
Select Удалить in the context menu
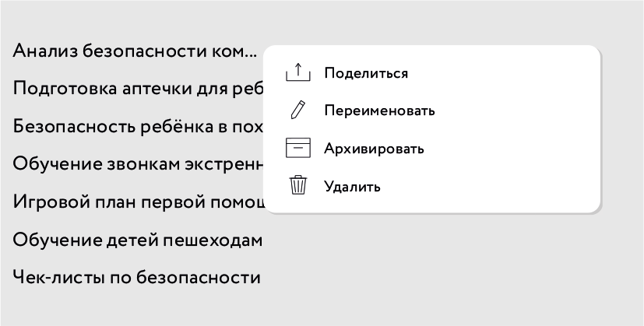pyautogui.click(x=352, y=186)
